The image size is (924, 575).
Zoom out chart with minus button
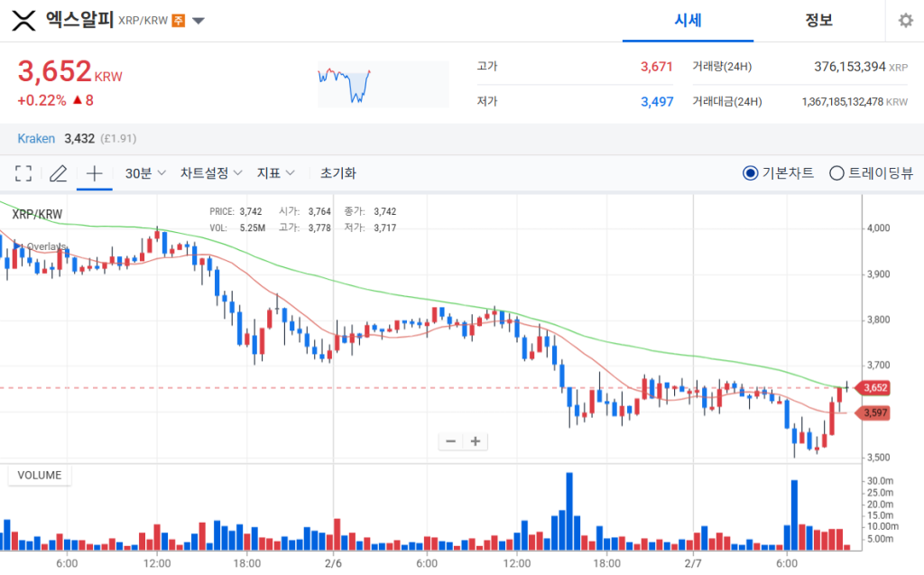coord(451,441)
